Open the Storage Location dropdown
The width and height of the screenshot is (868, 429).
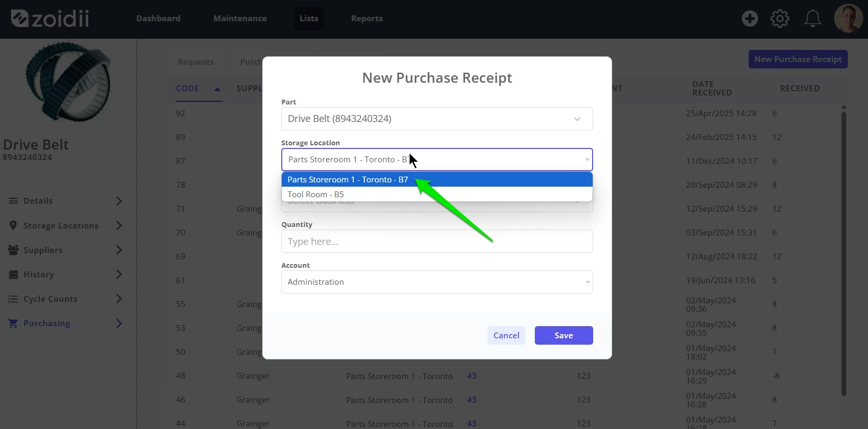coord(437,160)
